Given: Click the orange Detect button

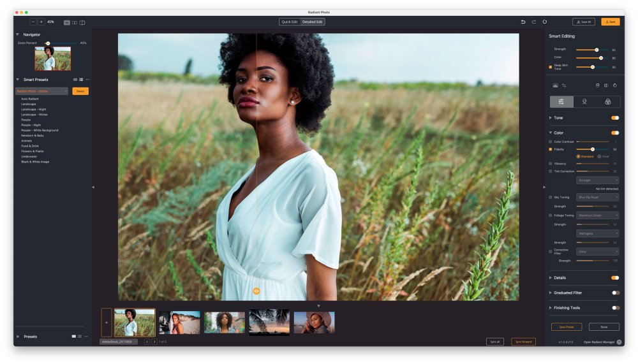Looking at the screenshot, I should (80, 92).
